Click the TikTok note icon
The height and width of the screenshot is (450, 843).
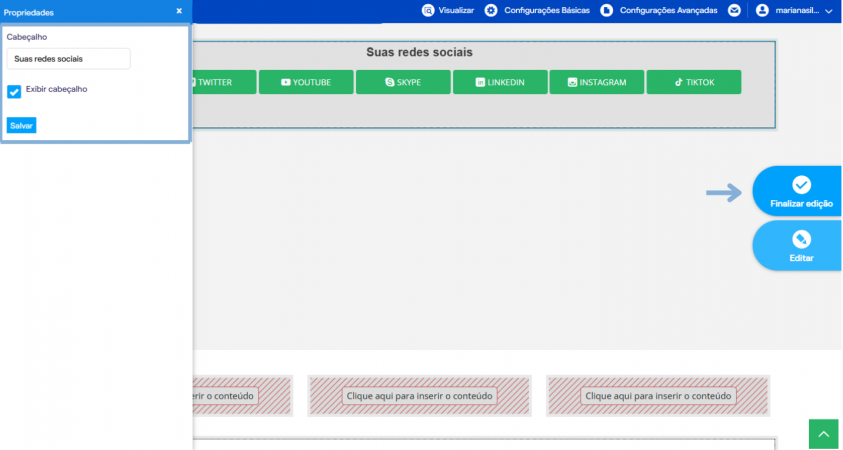tap(678, 82)
